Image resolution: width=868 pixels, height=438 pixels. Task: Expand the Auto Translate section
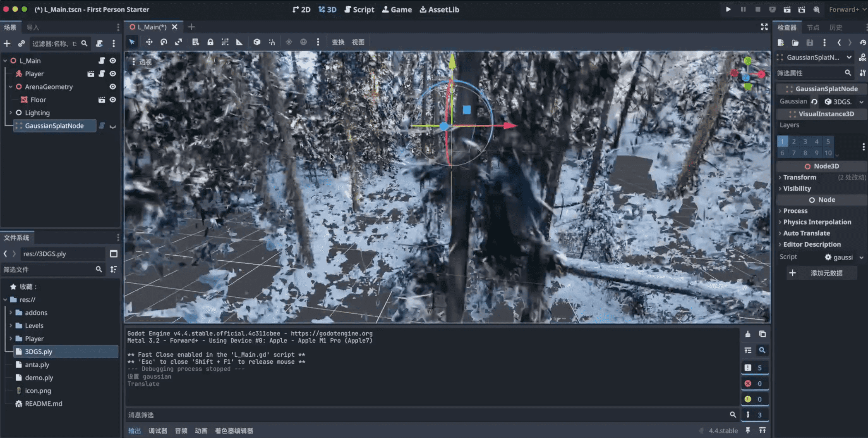(822, 233)
